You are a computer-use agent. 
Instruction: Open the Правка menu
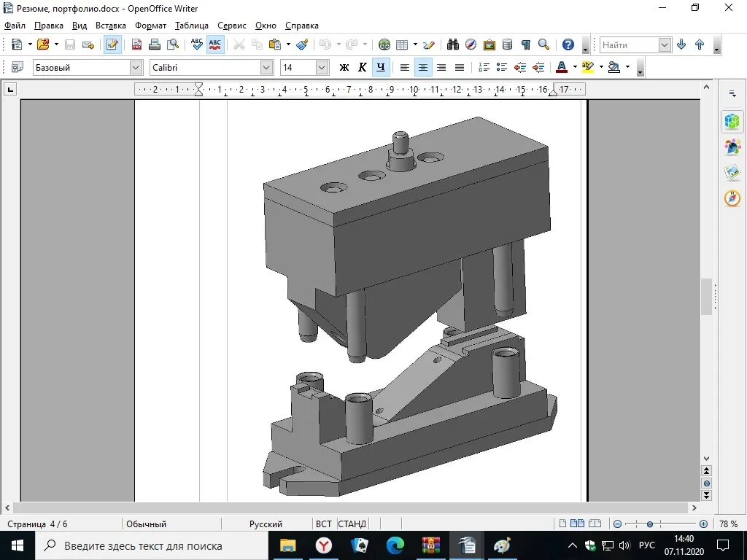pos(49,26)
